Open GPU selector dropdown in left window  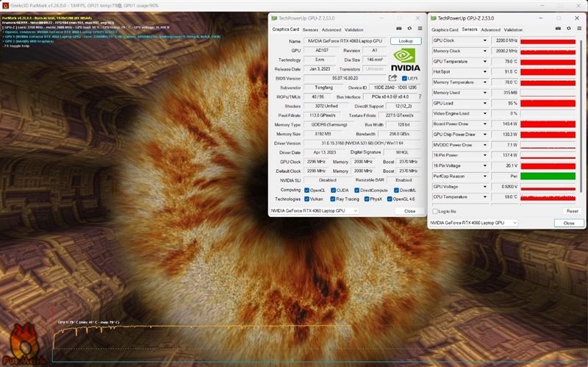click(x=315, y=211)
